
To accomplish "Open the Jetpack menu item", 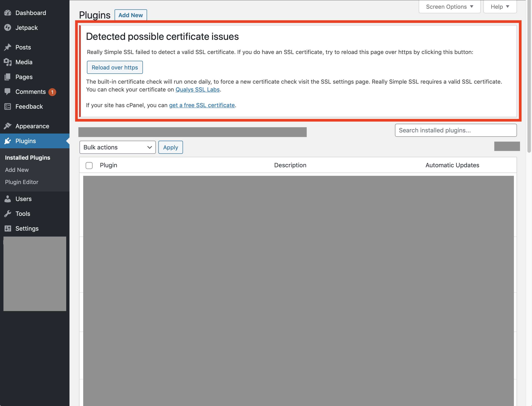I will (x=35, y=27).
